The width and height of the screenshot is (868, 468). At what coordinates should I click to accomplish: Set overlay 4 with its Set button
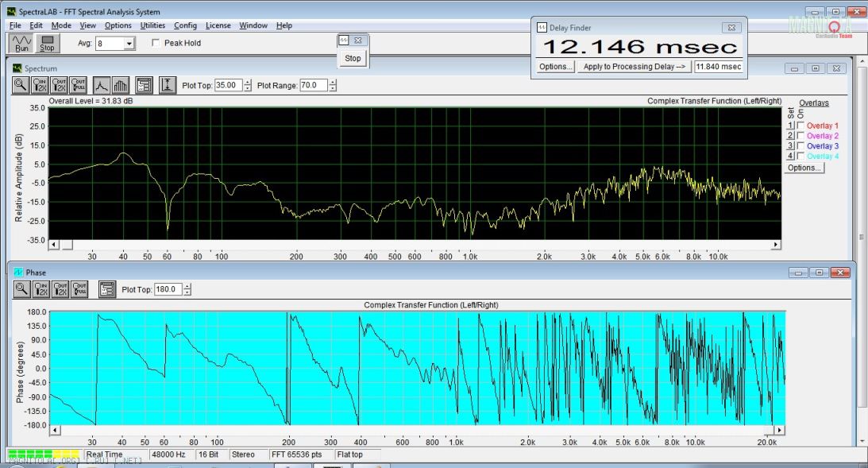(x=790, y=157)
